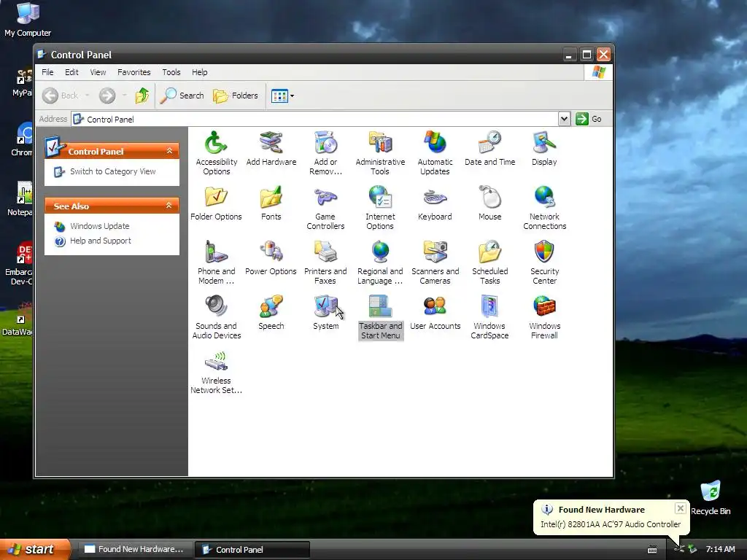Open Internet Options
Screen dimensions: 747x560
coord(380,208)
